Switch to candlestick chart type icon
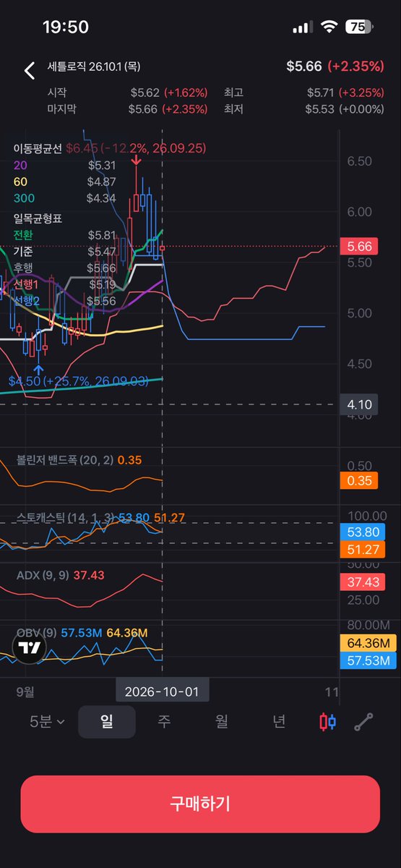This screenshot has width=401, height=868. pos(327,721)
